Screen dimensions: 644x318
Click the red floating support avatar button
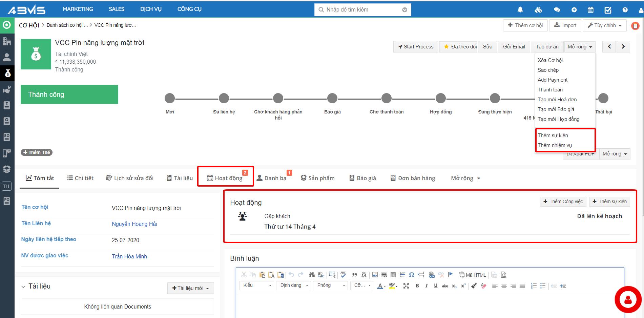click(628, 299)
